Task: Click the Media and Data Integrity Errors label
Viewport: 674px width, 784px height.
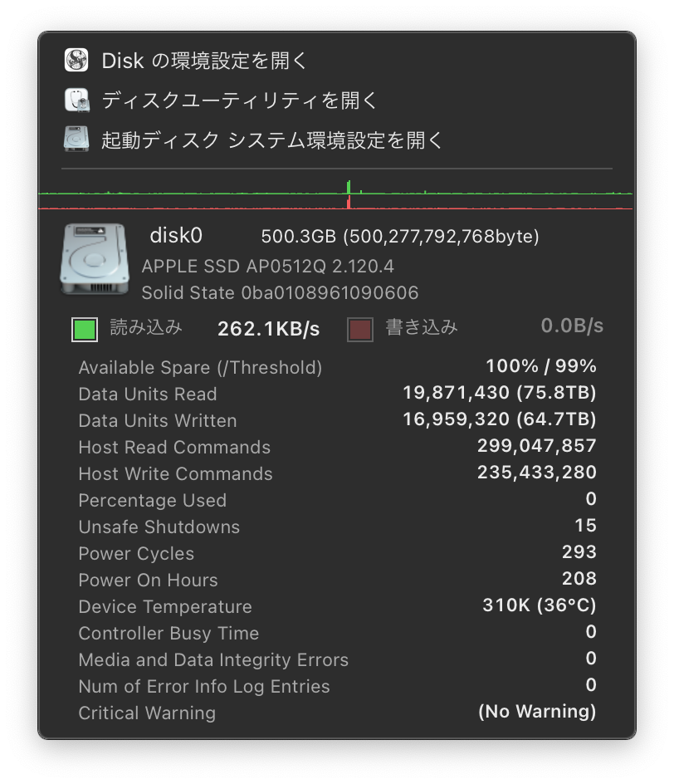Action: click(213, 660)
